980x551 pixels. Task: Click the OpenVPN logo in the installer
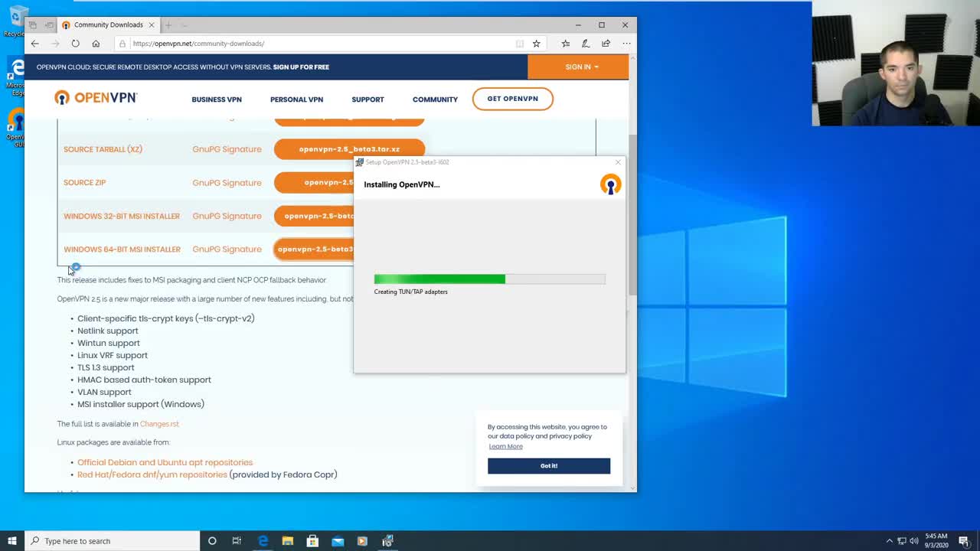pos(611,184)
